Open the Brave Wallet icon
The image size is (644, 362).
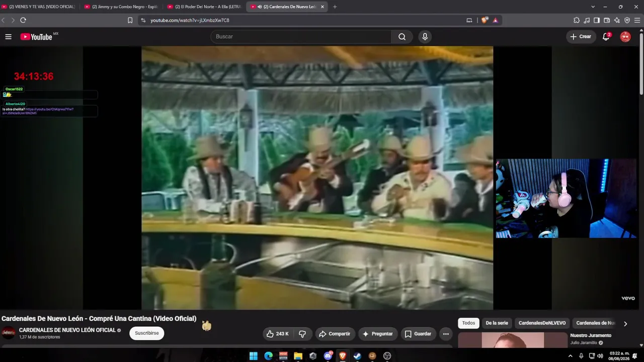pyautogui.click(x=607, y=20)
